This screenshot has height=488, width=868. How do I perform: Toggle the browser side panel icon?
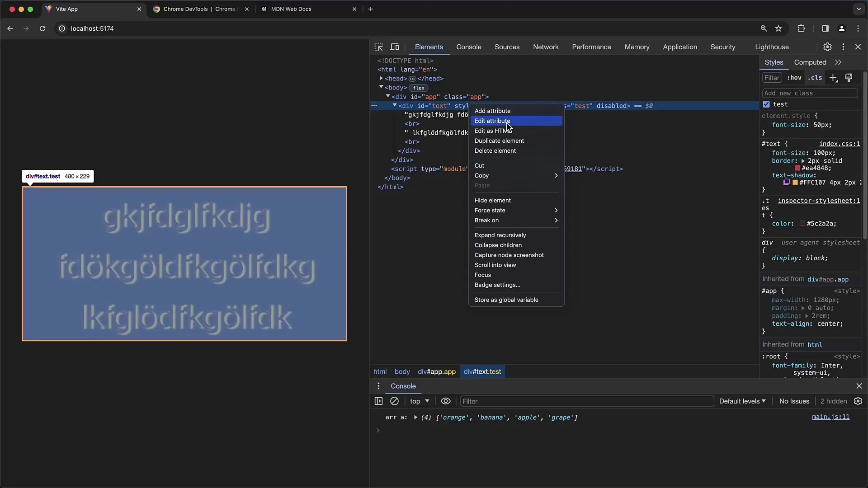point(825,28)
